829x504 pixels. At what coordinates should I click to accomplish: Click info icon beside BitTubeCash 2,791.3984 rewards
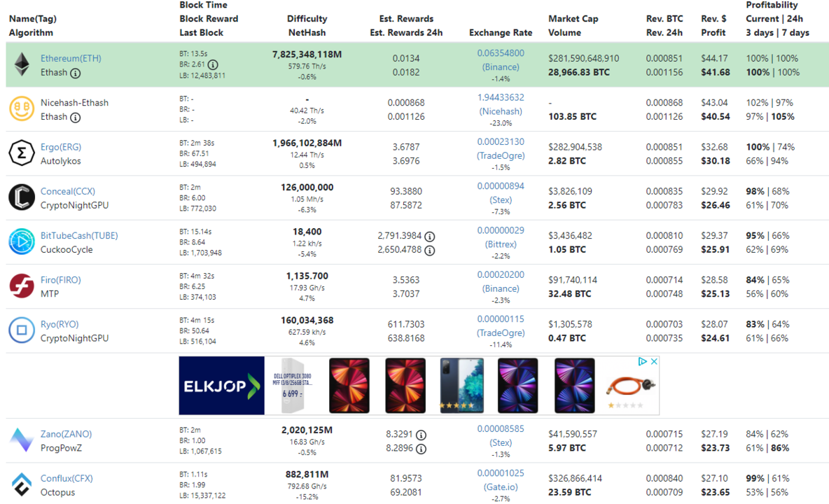[x=430, y=237]
